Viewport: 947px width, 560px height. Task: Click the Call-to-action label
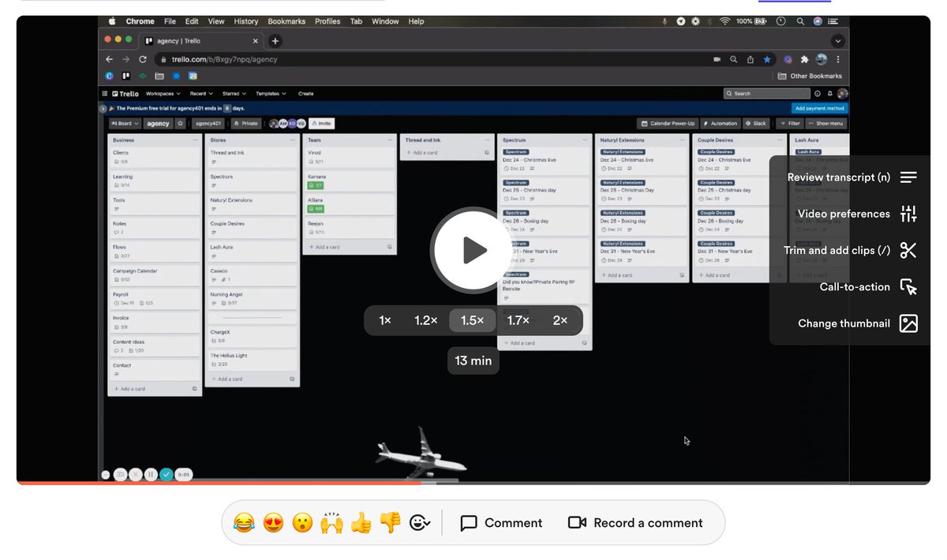pos(855,287)
